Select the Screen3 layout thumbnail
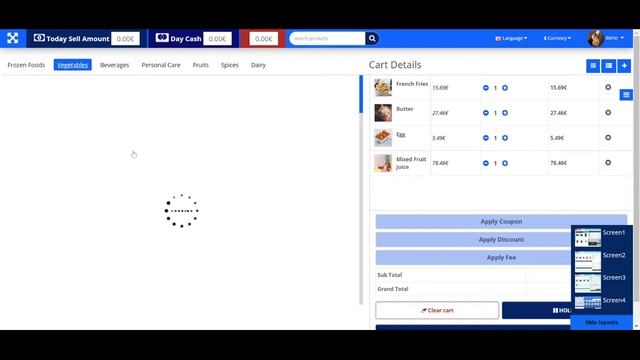The width and height of the screenshot is (640, 360). pos(588,283)
